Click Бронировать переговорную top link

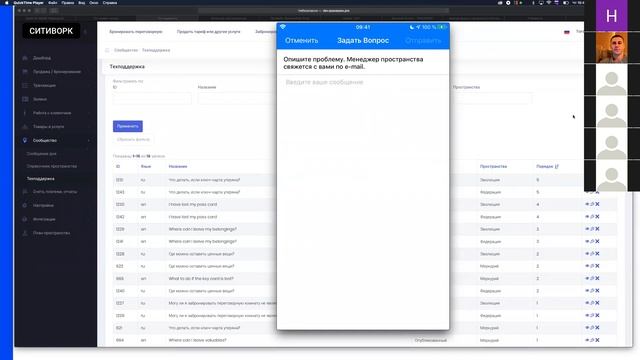136,32
